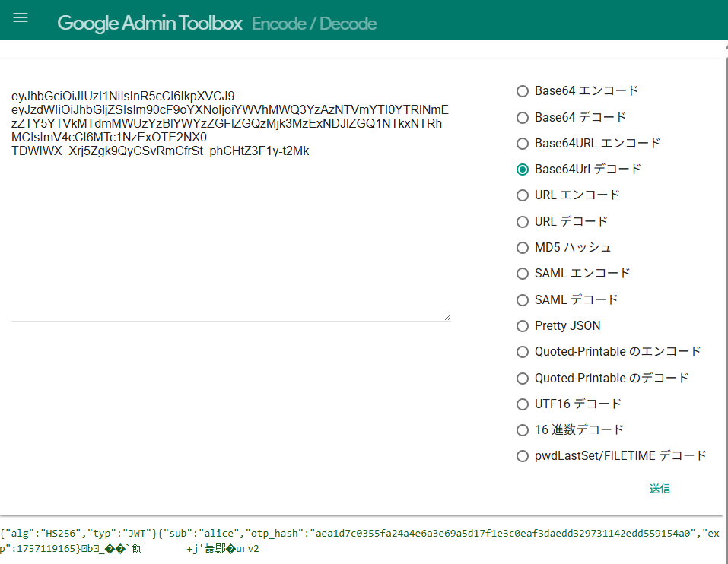Click inside the JWT input text area
The height and width of the screenshot is (564, 728).
point(228,228)
